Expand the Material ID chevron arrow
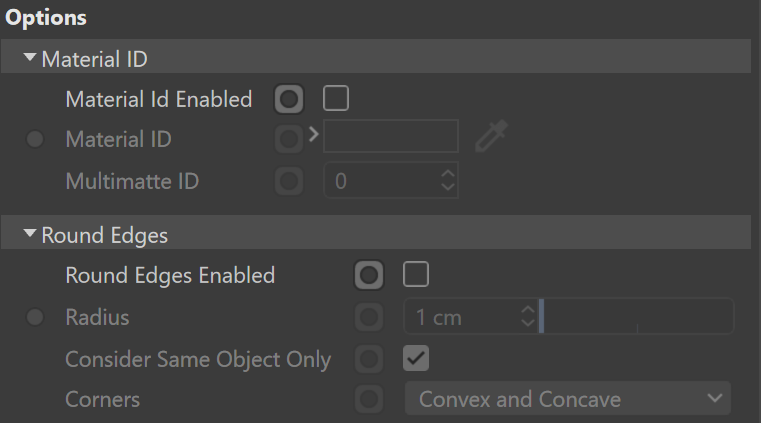Image resolution: width=761 pixels, height=423 pixels. pos(314,134)
